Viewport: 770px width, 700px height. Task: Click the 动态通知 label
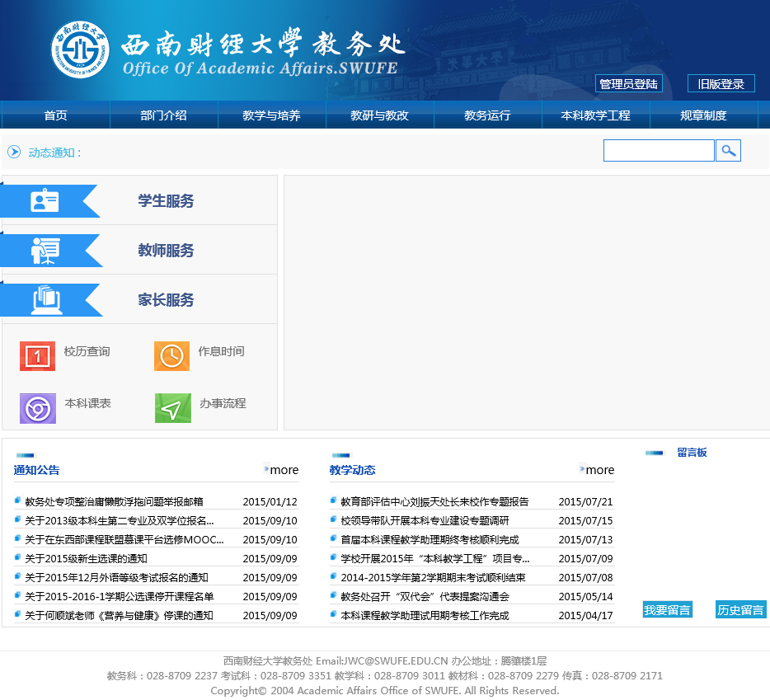click(54, 153)
